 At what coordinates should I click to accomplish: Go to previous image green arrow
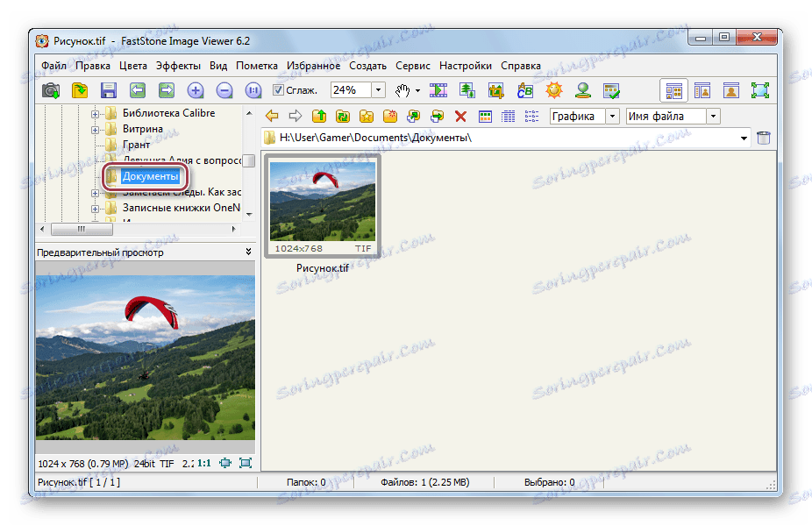[137, 90]
